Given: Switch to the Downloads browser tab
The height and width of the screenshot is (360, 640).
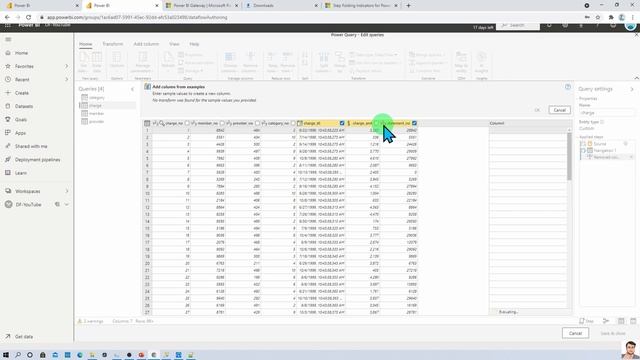Looking at the screenshot, I should coord(281,6).
